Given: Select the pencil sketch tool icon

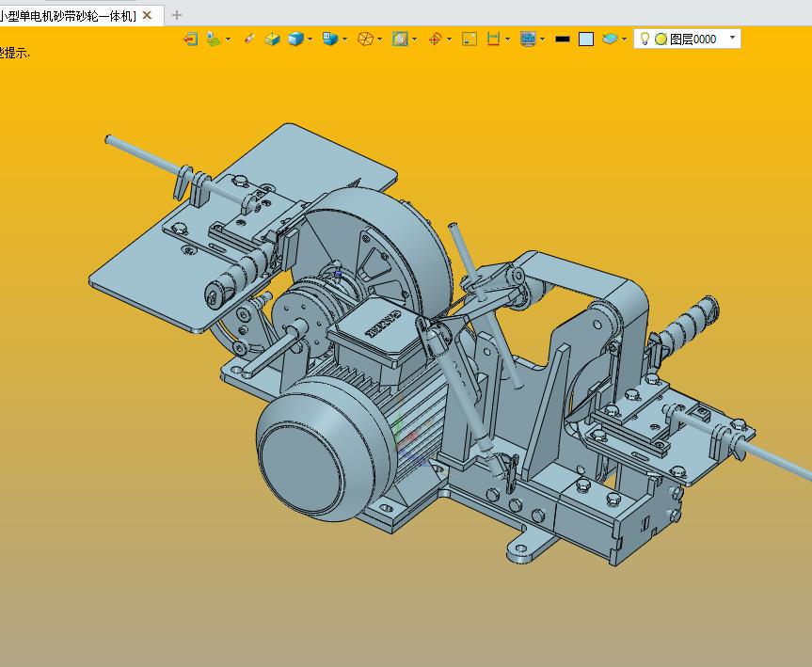Looking at the screenshot, I should (x=248, y=39).
